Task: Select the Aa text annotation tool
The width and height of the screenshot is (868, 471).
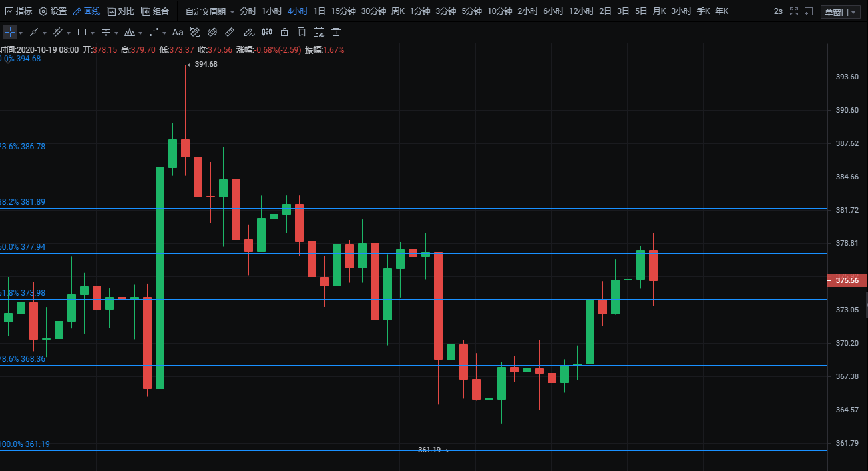Action: click(x=178, y=32)
